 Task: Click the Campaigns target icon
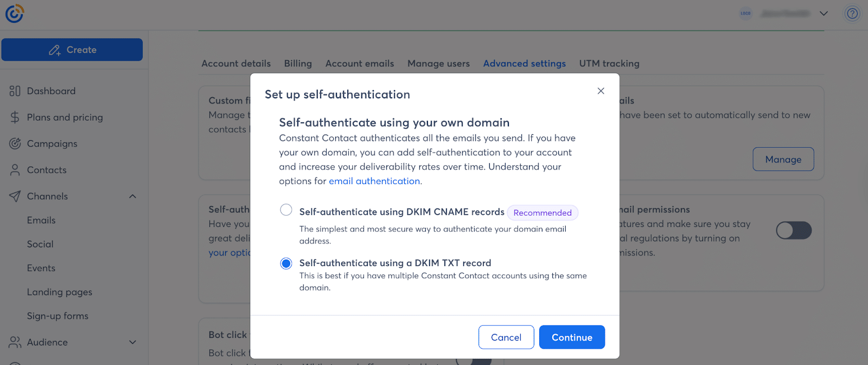15,144
